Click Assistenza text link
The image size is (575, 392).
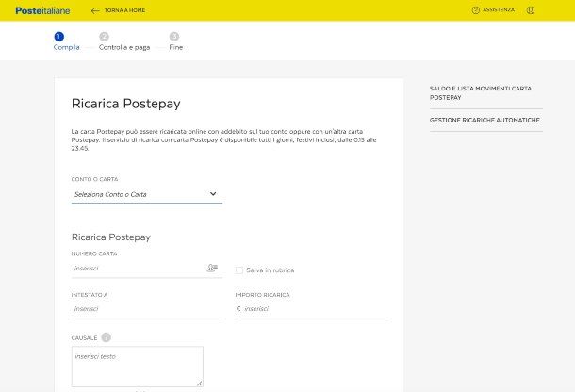coord(499,10)
